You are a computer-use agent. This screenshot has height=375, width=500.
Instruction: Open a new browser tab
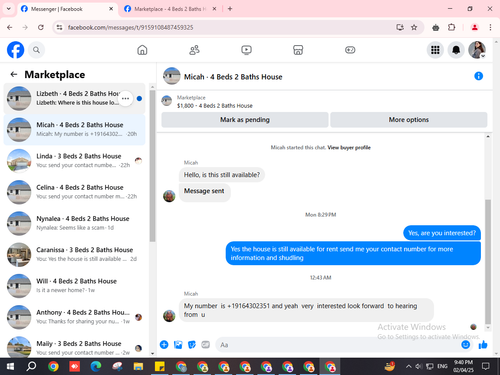tap(230, 9)
